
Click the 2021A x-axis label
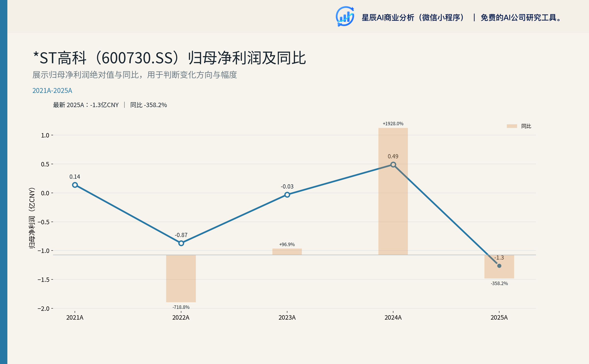(x=75, y=318)
